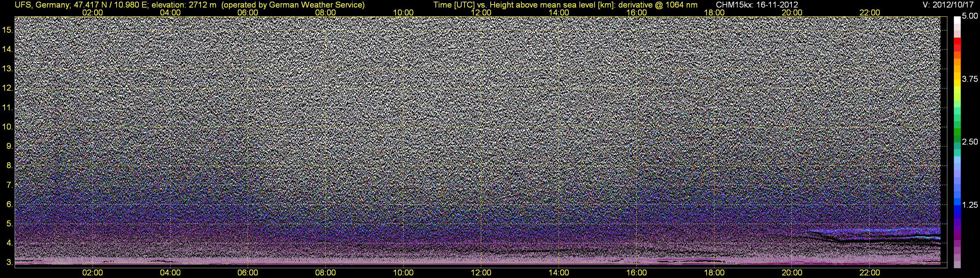The image size is (980, 278).
Task: Click the 'elevation: 2712 m' text
Action: 184,5
